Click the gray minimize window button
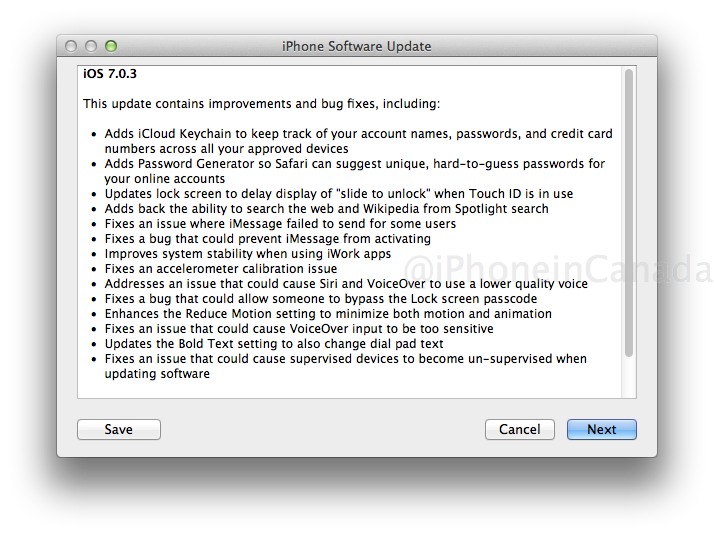The width and height of the screenshot is (714, 536). [x=91, y=46]
